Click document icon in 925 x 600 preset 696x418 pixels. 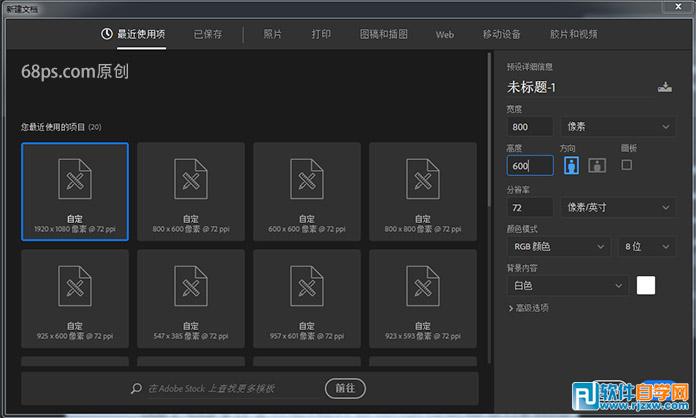(x=75, y=286)
